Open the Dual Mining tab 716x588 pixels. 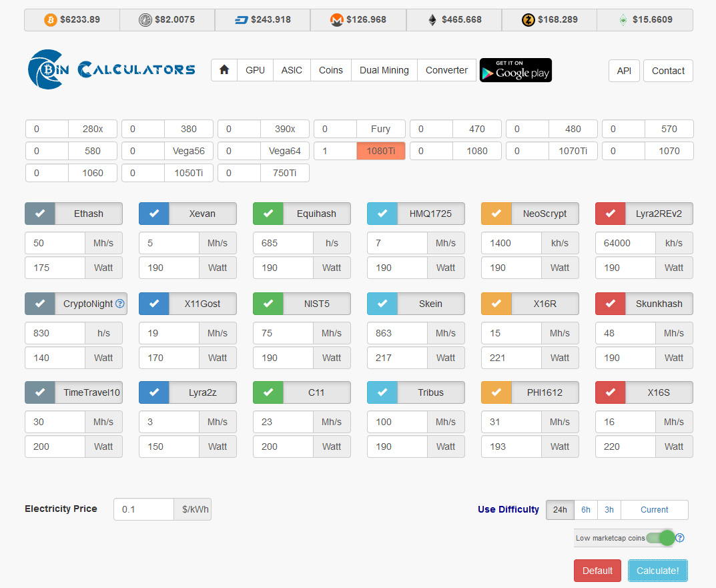(x=384, y=70)
